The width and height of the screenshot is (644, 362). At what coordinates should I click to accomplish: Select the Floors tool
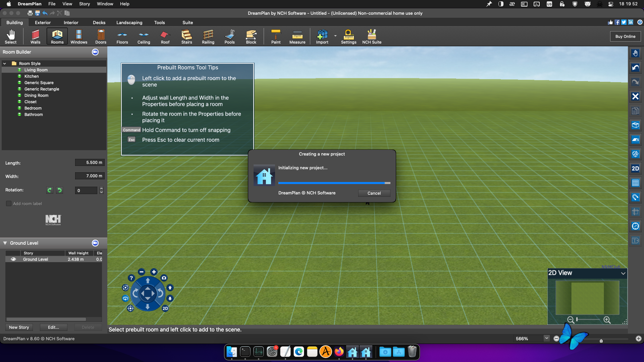click(122, 37)
